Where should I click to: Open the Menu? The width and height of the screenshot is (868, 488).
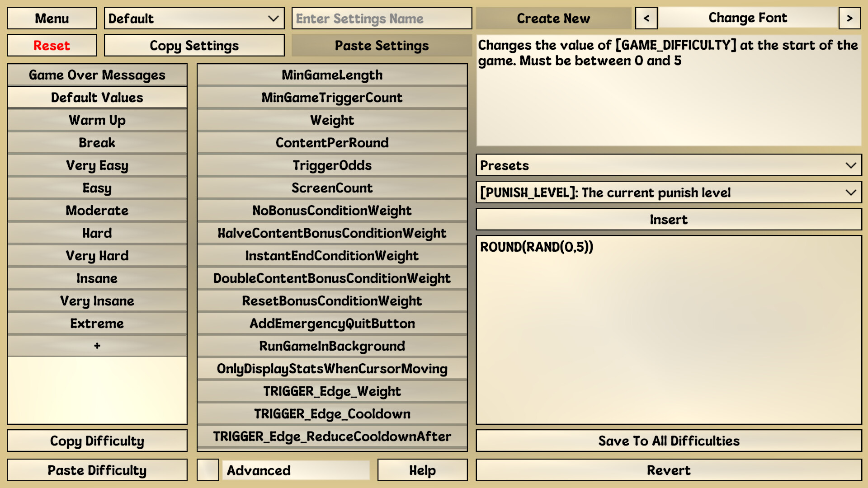click(x=52, y=18)
